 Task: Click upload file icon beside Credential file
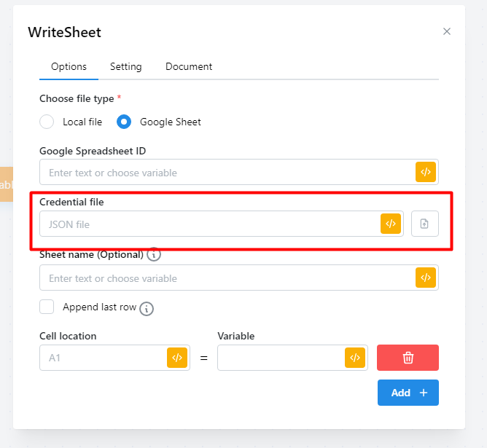[425, 224]
